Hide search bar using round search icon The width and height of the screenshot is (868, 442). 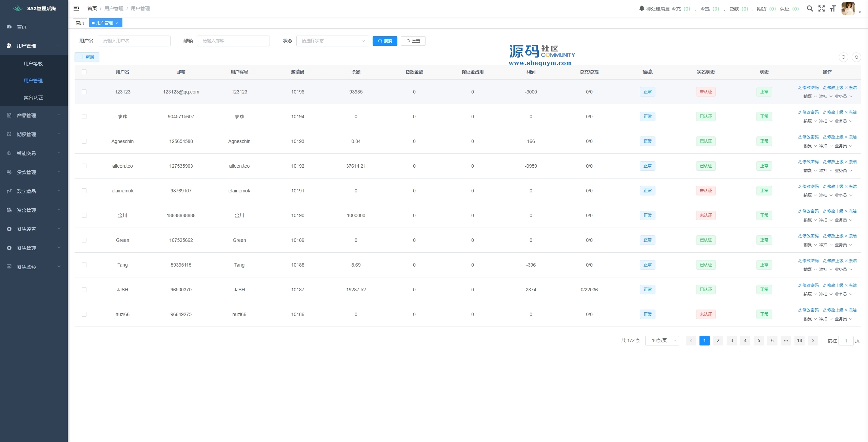[x=844, y=57]
